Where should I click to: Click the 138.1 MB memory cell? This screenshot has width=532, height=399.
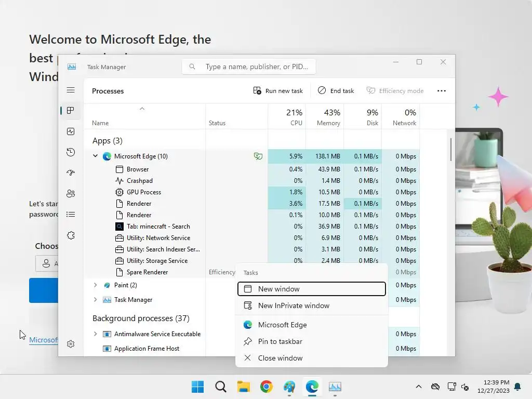tap(325, 156)
